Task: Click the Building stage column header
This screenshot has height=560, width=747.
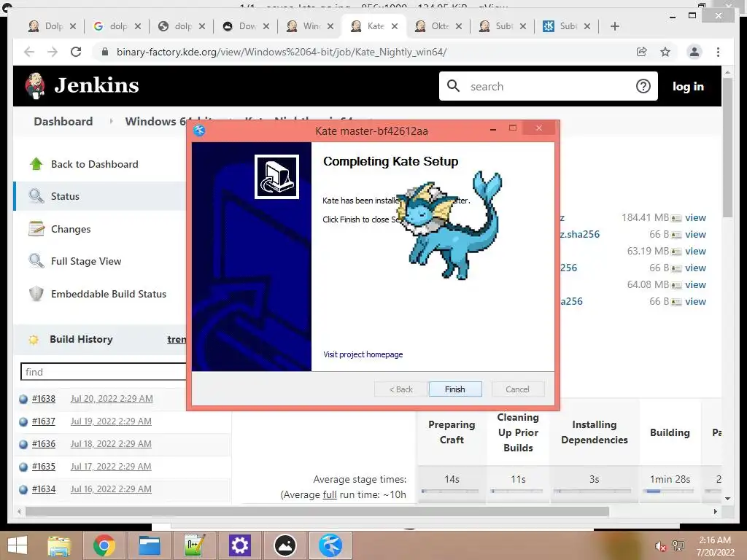Action: (x=670, y=432)
